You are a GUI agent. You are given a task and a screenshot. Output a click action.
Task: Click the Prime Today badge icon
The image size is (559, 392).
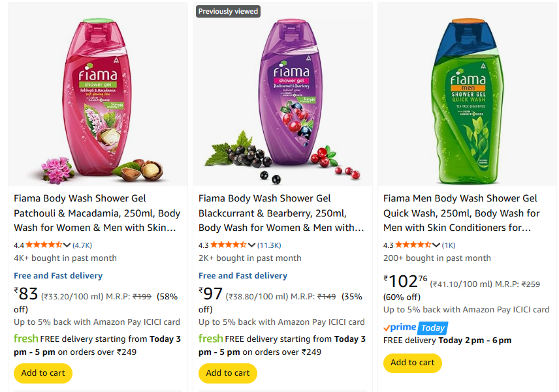(415, 327)
